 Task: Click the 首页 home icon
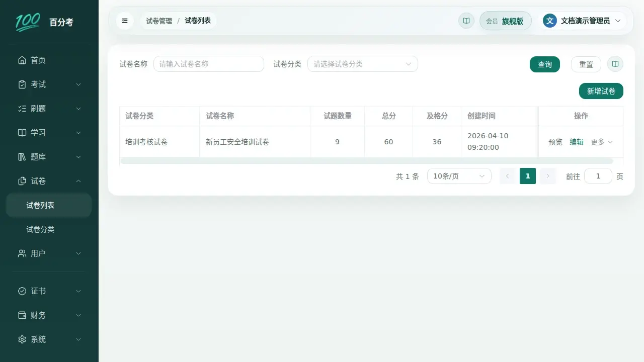22,60
